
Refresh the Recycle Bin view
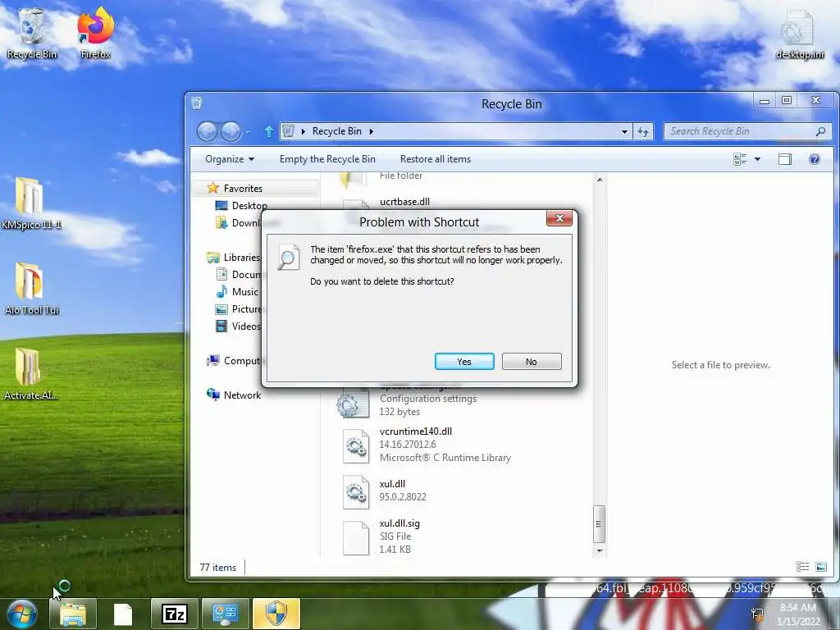643,131
